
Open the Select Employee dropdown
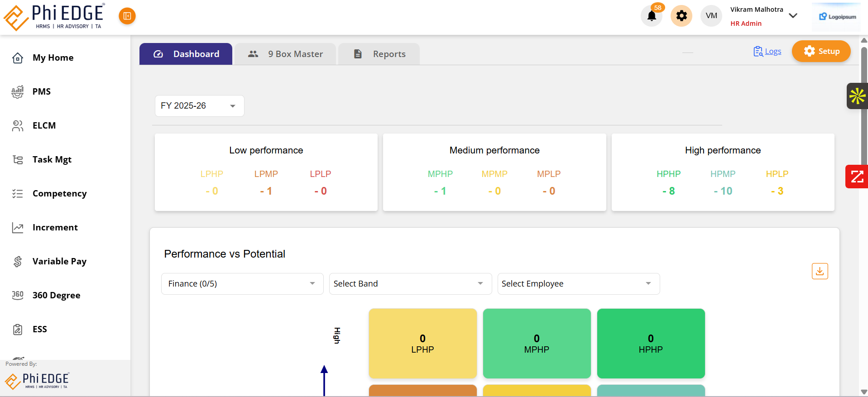click(x=578, y=284)
